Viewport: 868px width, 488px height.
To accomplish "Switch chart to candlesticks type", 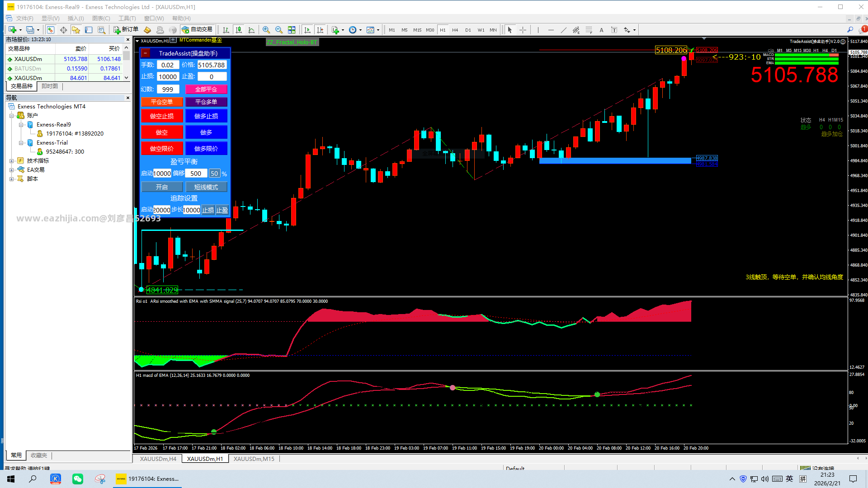I will (239, 30).
